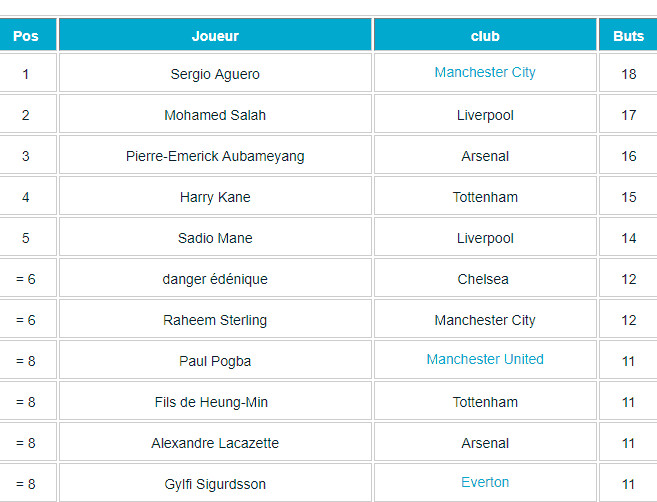The width and height of the screenshot is (657, 502).
Task: Click the Harry Kane player cell
Action: [x=215, y=197]
